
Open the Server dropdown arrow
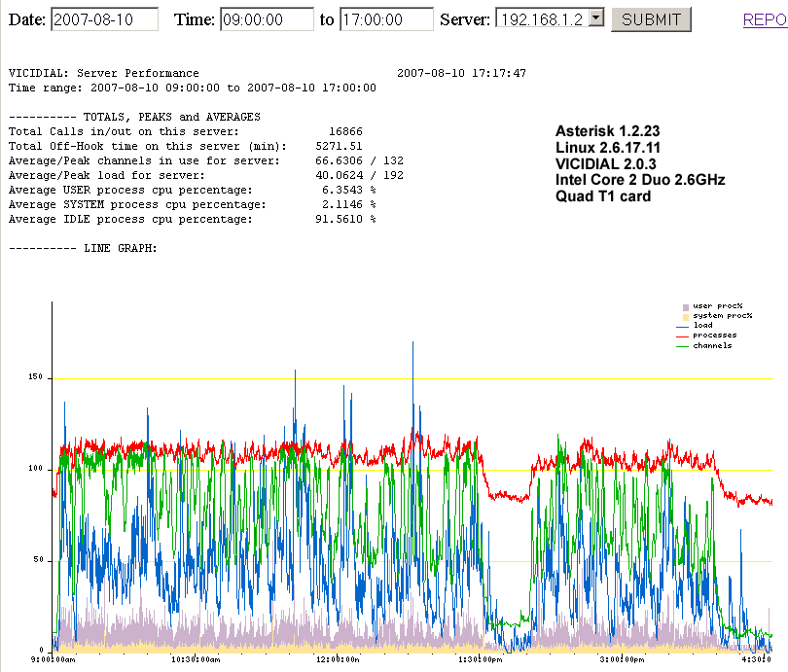[x=596, y=18]
